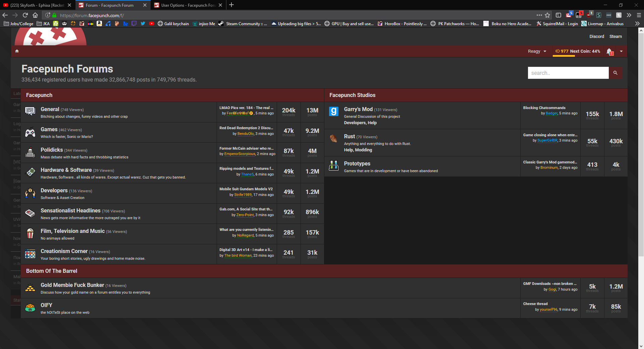Open the Discord link in header

click(597, 36)
